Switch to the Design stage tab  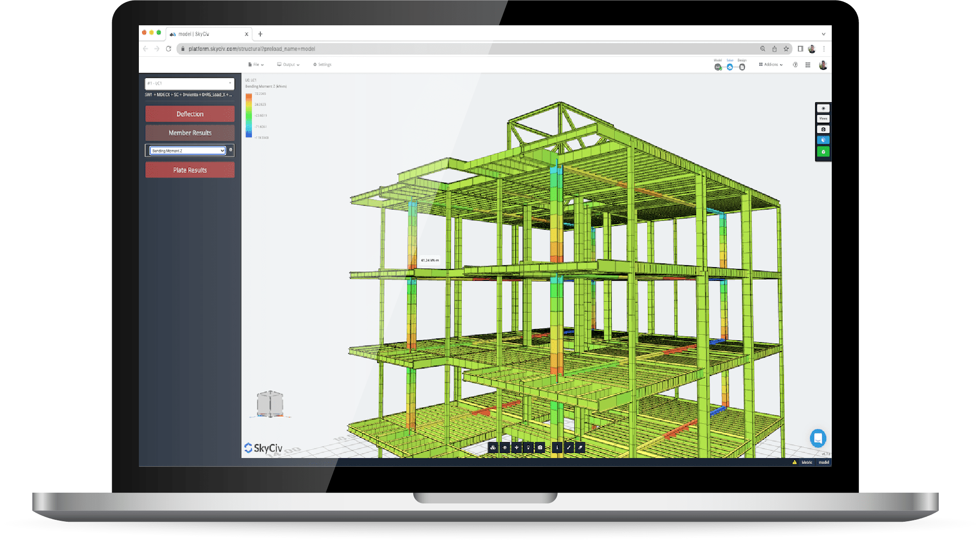pyautogui.click(x=742, y=67)
